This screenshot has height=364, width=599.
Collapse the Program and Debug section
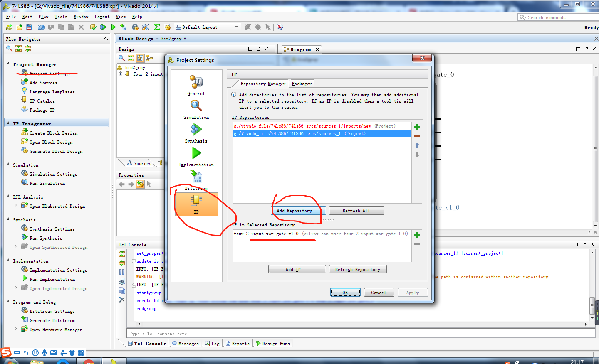click(x=8, y=302)
